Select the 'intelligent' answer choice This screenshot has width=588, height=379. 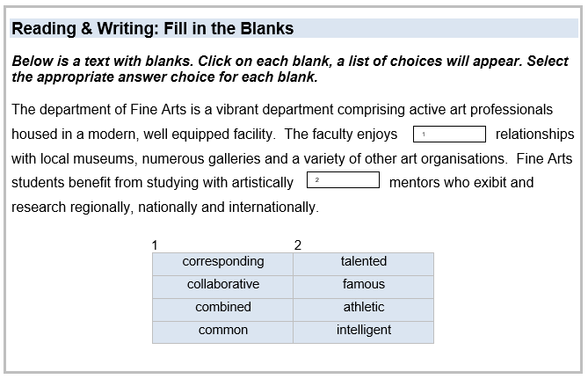(x=364, y=331)
